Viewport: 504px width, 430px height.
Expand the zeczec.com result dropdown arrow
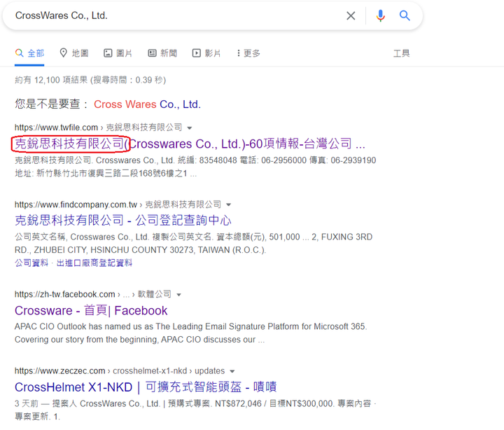pos(232,371)
